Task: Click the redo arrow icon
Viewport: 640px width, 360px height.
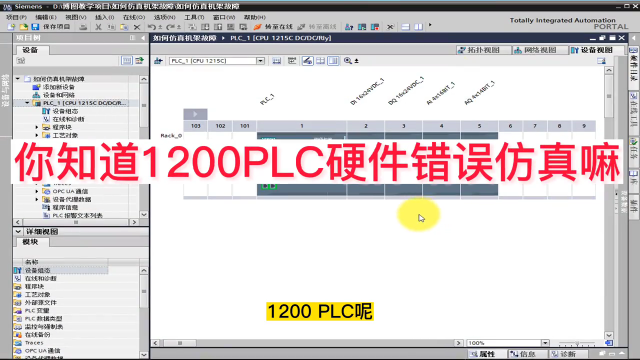Action: click(x=171, y=27)
